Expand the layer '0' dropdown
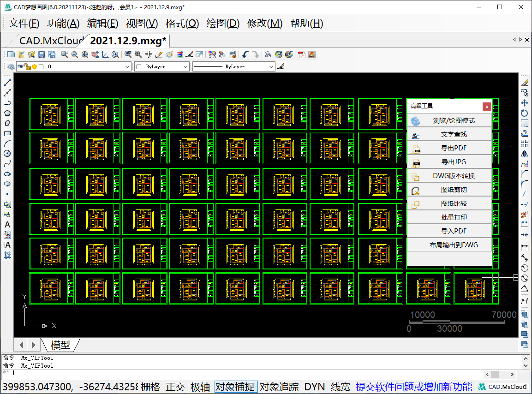The width and height of the screenshot is (532, 394). (127, 66)
